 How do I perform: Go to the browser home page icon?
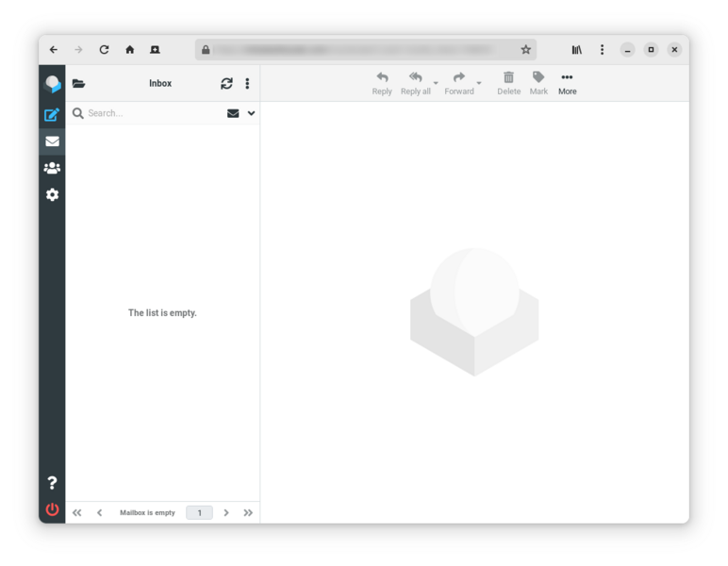tap(129, 50)
